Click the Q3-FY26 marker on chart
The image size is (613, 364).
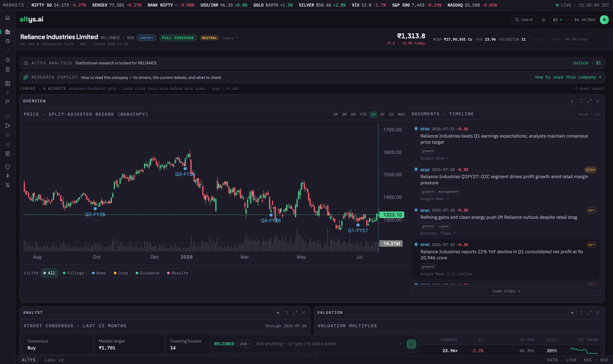tap(185, 169)
